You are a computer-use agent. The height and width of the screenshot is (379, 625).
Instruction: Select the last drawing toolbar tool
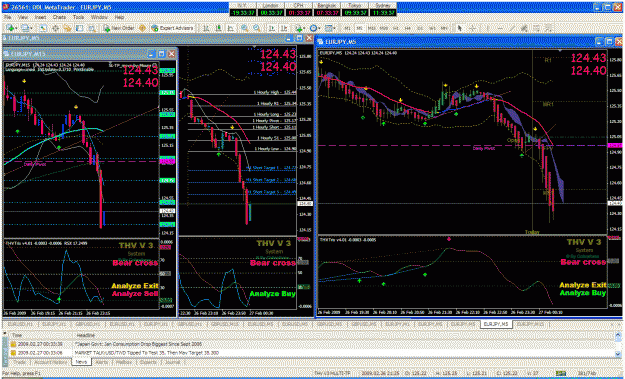click(x=549, y=28)
